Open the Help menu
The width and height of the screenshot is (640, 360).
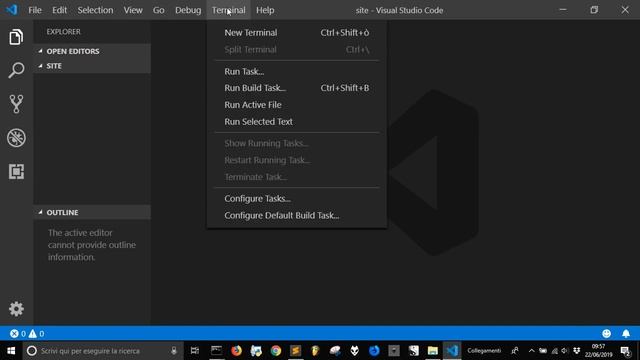pyautogui.click(x=265, y=10)
